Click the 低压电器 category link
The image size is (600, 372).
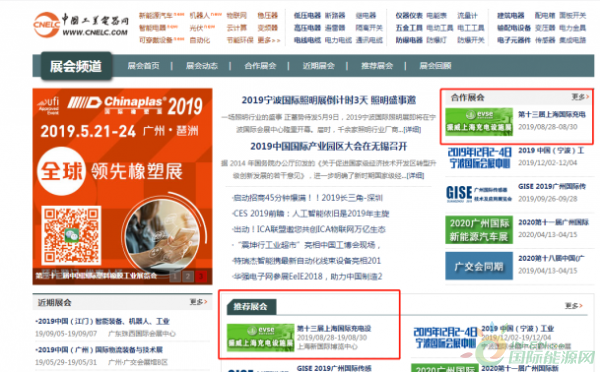(x=307, y=16)
